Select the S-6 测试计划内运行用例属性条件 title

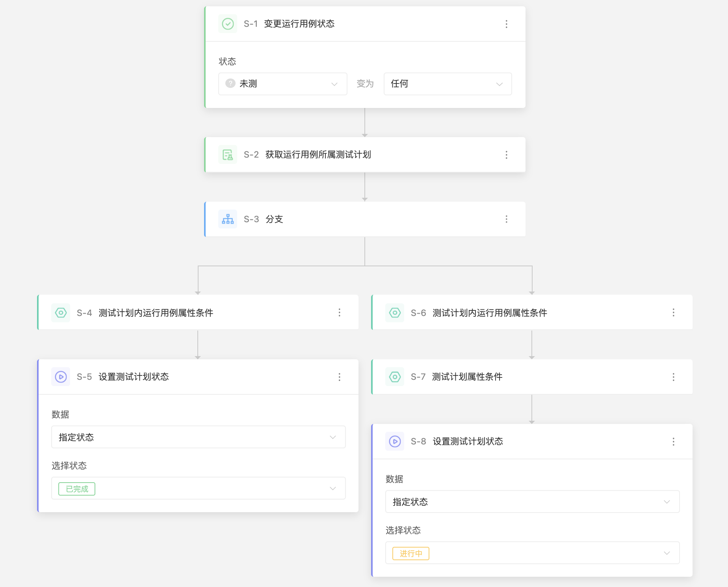[490, 313]
